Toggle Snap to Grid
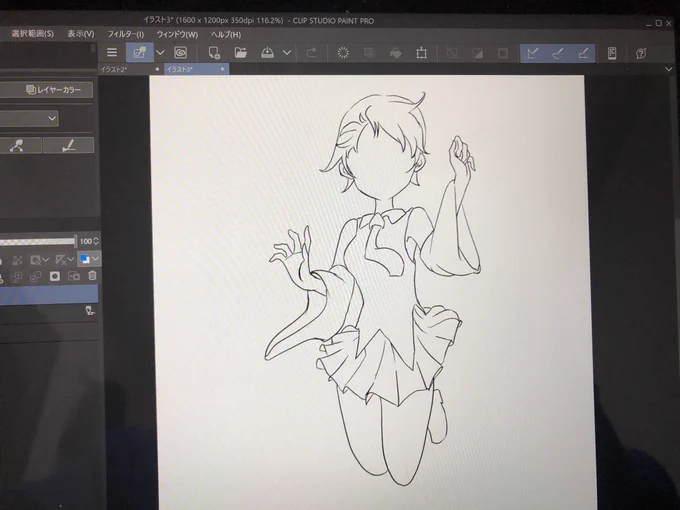680x510 pixels. pyautogui.click(x=583, y=53)
